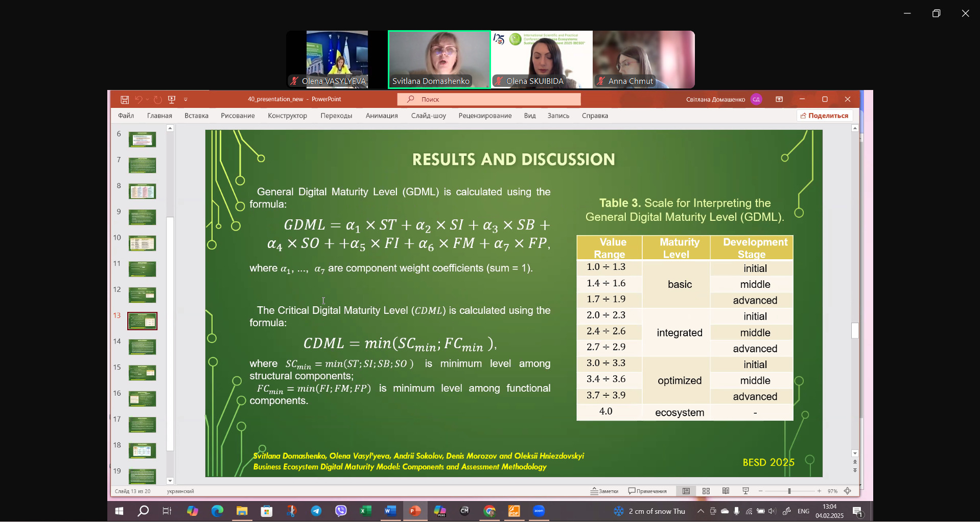980x522 pixels.
Task: Open the Слайд-шоу ribbon tab
Action: (428, 116)
